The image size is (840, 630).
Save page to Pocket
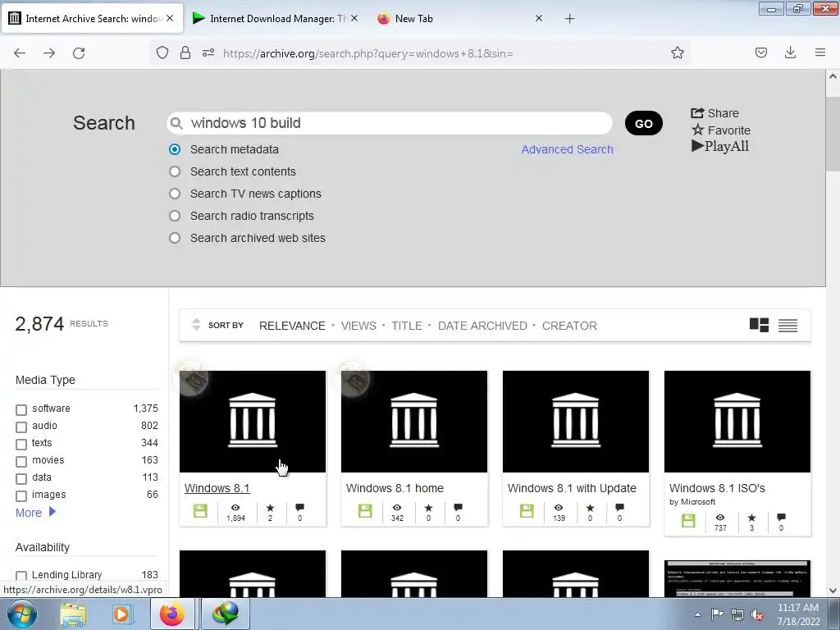click(760, 52)
